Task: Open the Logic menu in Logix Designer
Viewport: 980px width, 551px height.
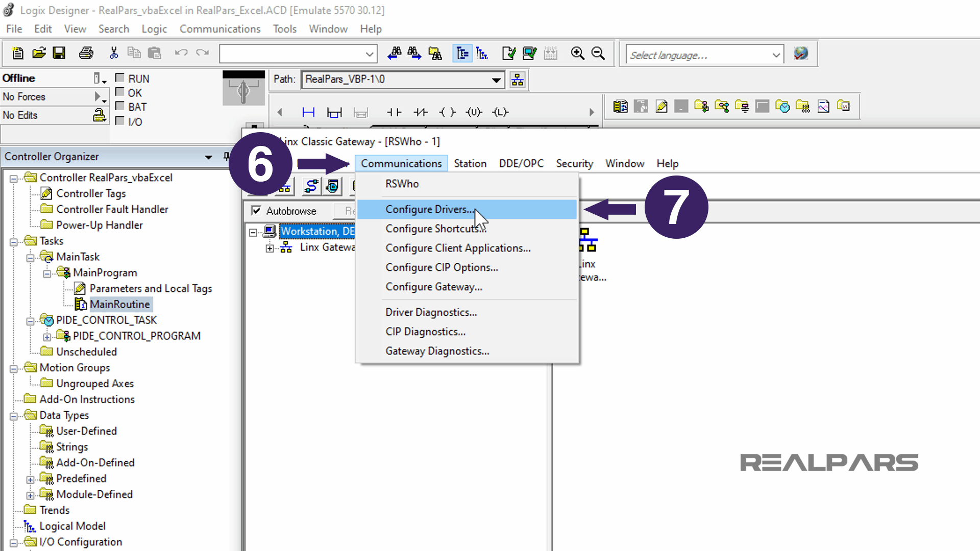Action: (154, 29)
